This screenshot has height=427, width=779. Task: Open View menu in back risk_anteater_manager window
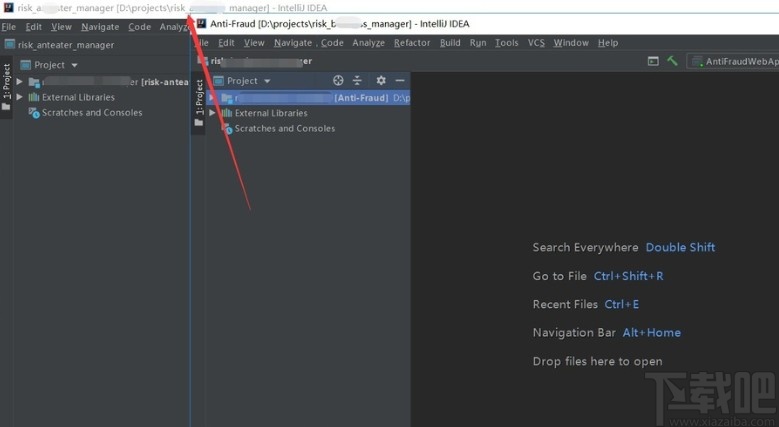tap(61, 27)
